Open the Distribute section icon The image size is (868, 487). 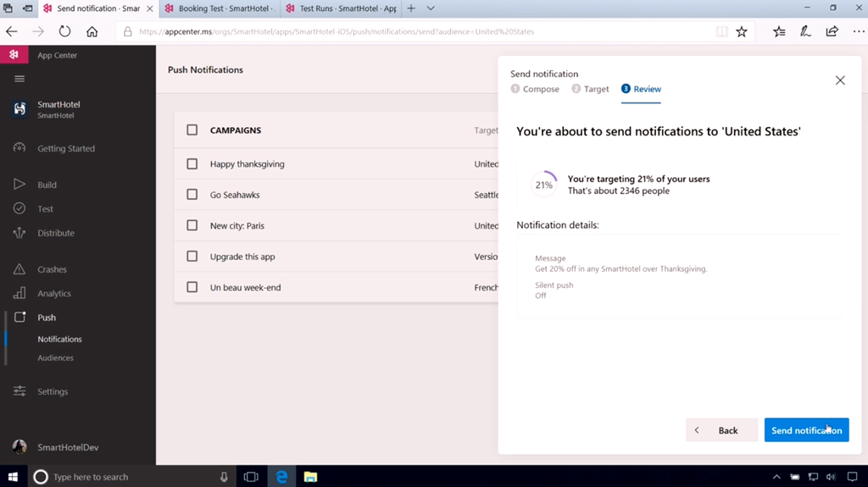point(19,233)
